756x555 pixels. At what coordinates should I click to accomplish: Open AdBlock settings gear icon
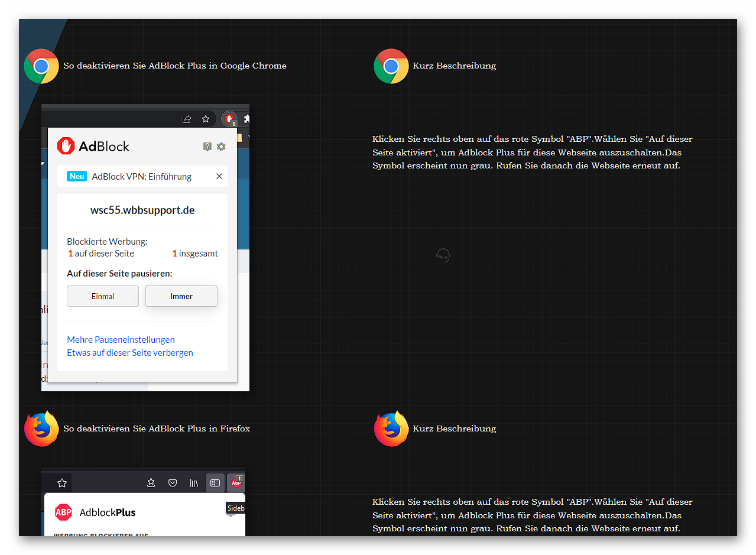(221, 146)
